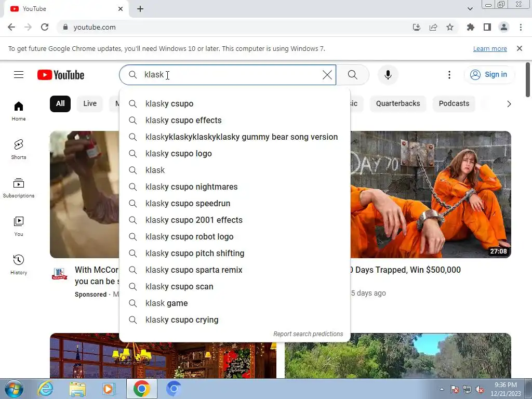
Task: Click Report search predictions link
Action: coord(308,334)
